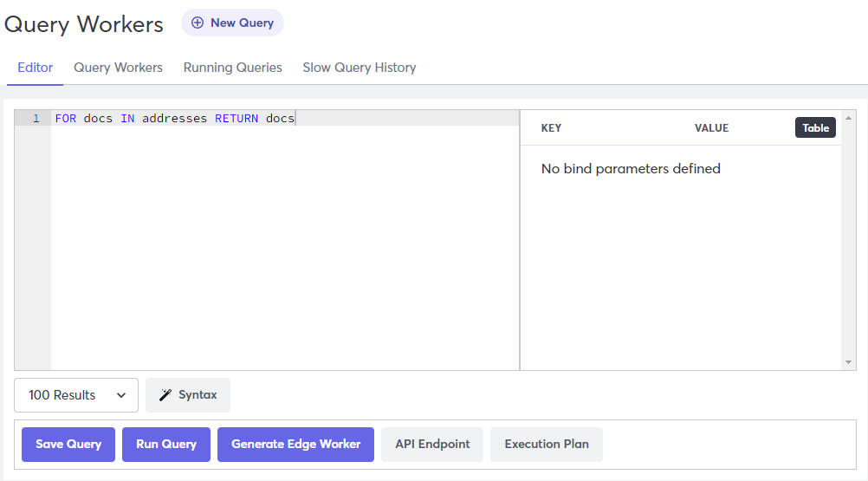868x481 pixels.
Task: Click the scrollbar up arrow in parameters panel
Action: pos(848,118)
